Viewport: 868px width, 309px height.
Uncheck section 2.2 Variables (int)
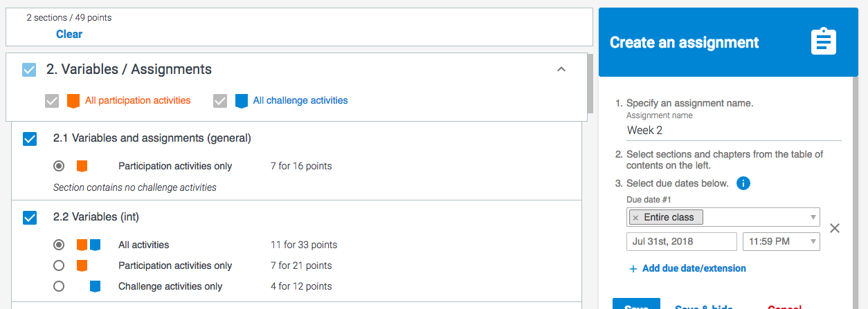coord(30,218)
